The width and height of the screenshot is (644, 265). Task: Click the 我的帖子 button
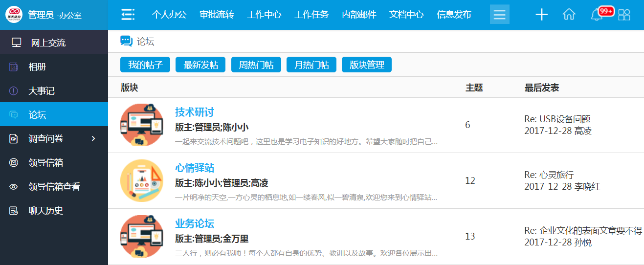[145, 65]
